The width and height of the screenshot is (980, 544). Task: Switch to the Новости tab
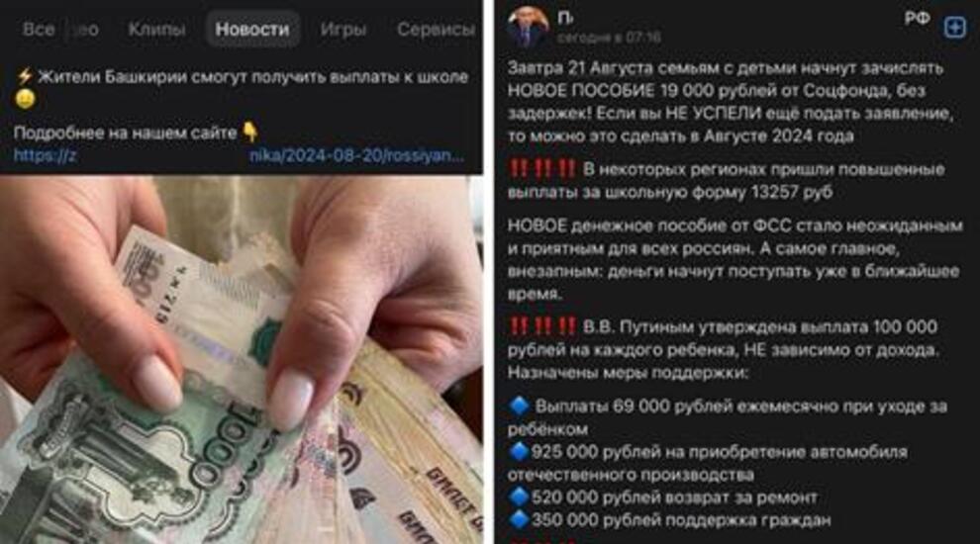252,30
